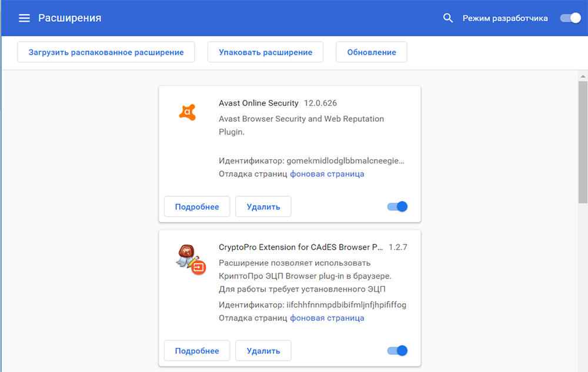Click the 'Расширения' page title
This screenshot has height=372, width=588.
pos(70,18)
